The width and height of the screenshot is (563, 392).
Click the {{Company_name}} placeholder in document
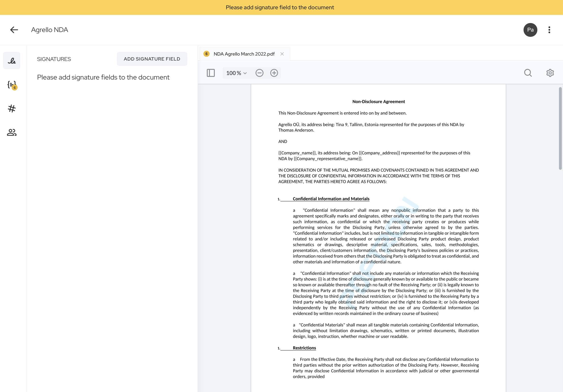pos(297,153)
